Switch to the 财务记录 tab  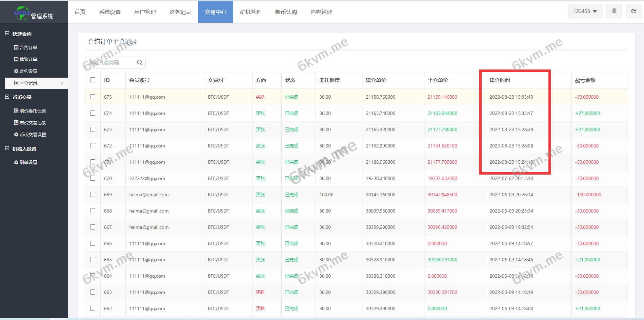pyautogui.click(x=180, y=12)
